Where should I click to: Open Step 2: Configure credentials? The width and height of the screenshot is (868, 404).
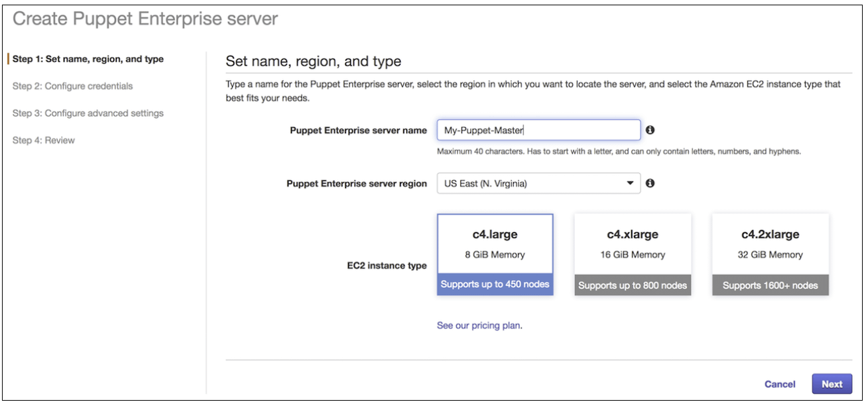click(72, 86)
